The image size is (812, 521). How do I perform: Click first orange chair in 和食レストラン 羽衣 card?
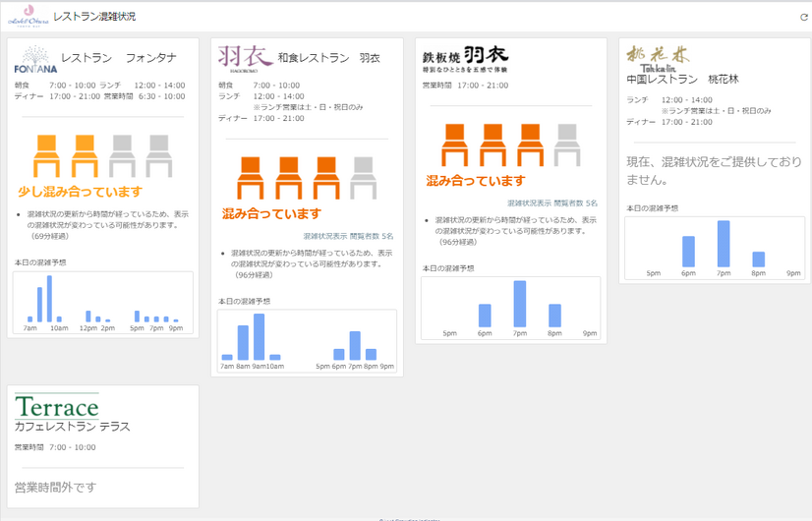(x=248, y=178)
